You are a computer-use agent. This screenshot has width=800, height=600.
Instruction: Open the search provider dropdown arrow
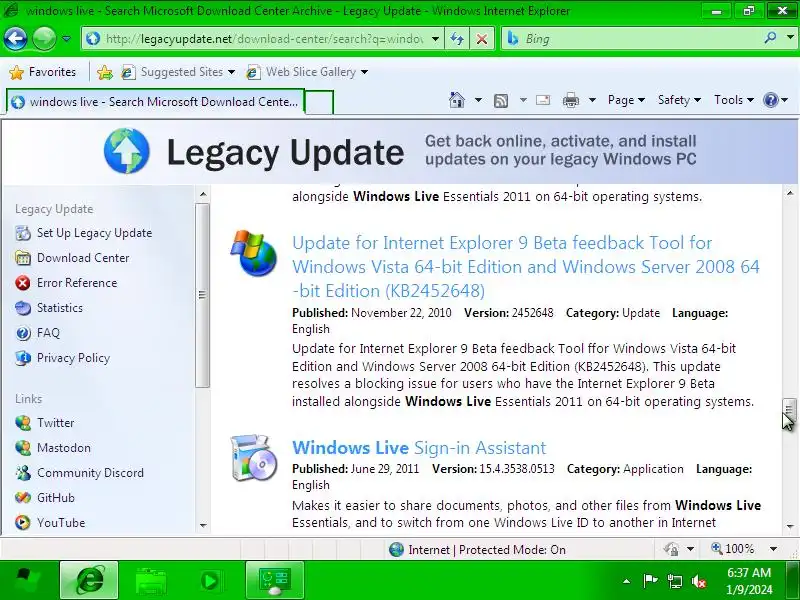pyautogui.click(x=790, y=38)
